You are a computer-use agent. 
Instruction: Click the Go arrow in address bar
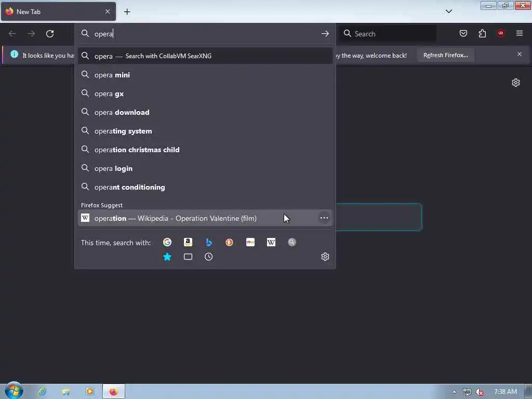pyautogui.click(x=325, y=34)
